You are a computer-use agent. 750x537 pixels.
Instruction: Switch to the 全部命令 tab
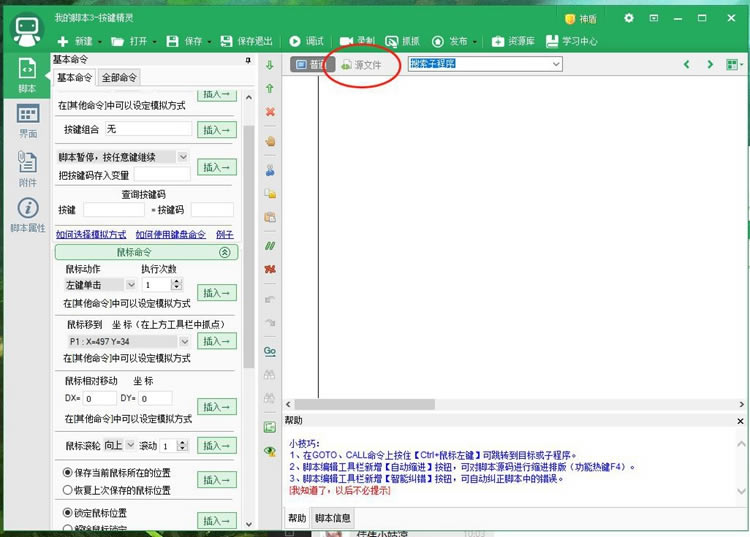[x=120, y=78]
